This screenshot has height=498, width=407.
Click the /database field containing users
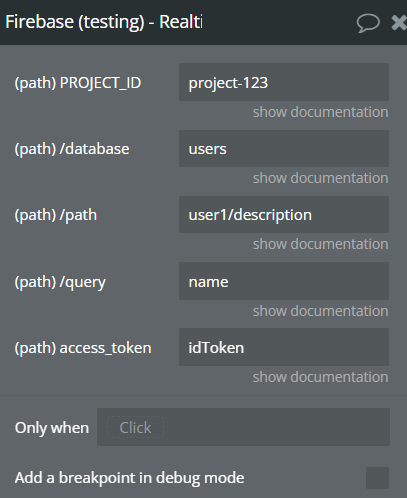(x=284, y=148)
